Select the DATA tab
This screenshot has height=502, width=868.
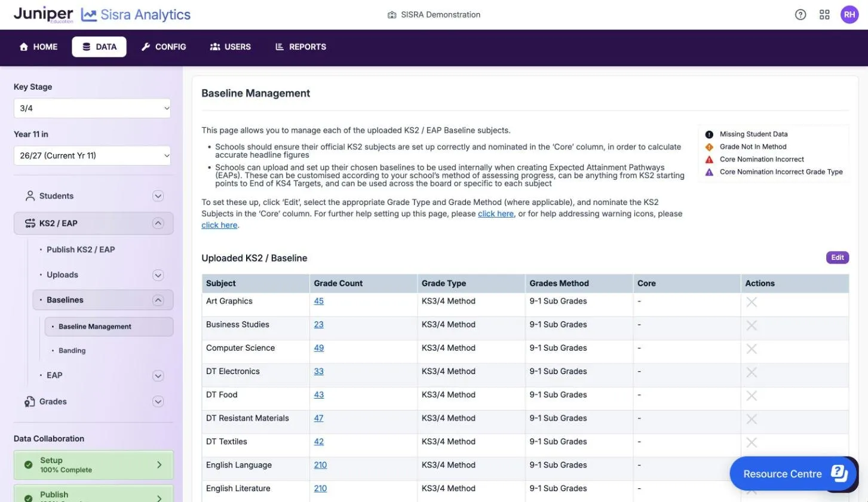pos(99,47)
